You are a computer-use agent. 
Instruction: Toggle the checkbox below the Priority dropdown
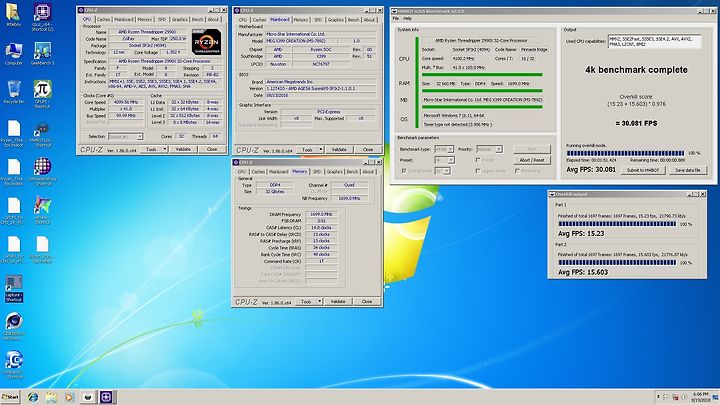click(x=478, y=160)
